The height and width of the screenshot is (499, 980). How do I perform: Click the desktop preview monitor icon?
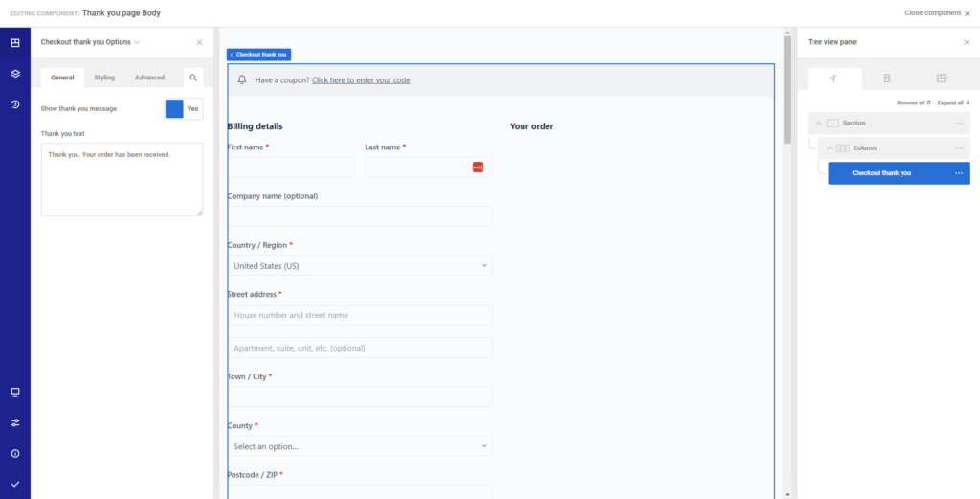15,392
